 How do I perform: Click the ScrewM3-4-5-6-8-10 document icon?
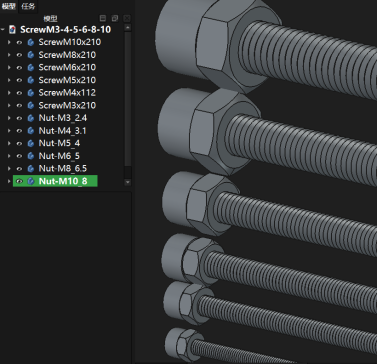pos(13,30)
